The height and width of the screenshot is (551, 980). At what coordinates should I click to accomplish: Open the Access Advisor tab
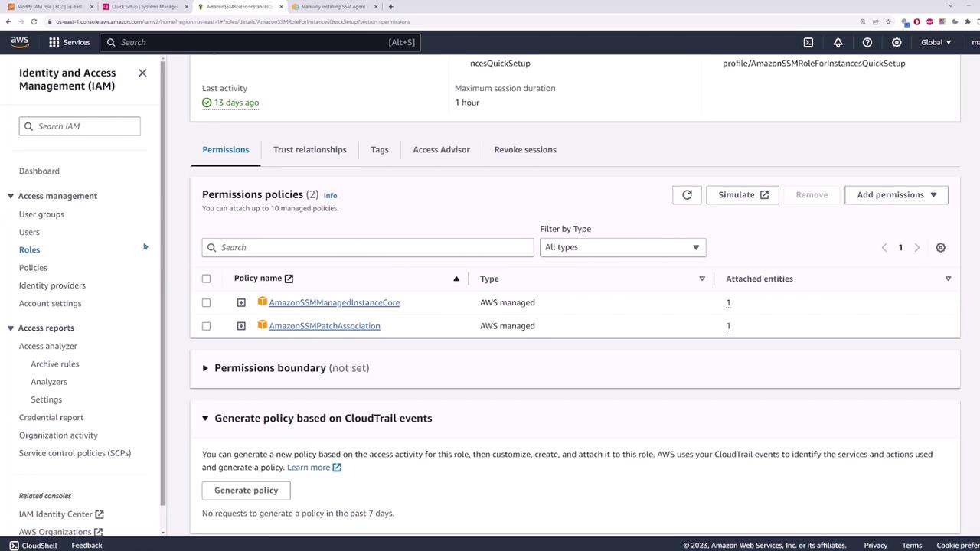pyautogui.click(x=442, y=150)
